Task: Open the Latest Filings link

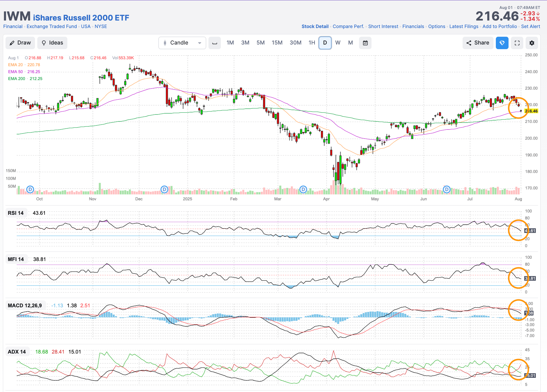Action: tap(464, 26)
